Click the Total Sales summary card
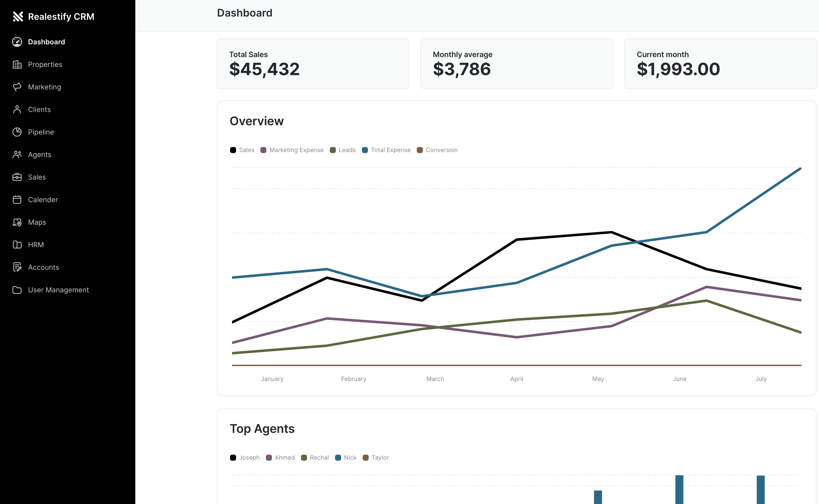This screenshot has height=504, width=819. 313,64
